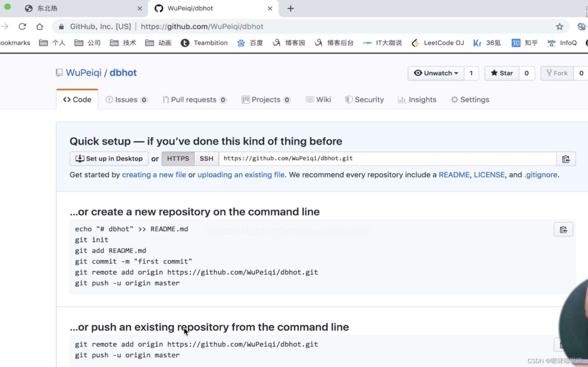
Task: Close the 东北热 tab
Action: pos(140,8)
